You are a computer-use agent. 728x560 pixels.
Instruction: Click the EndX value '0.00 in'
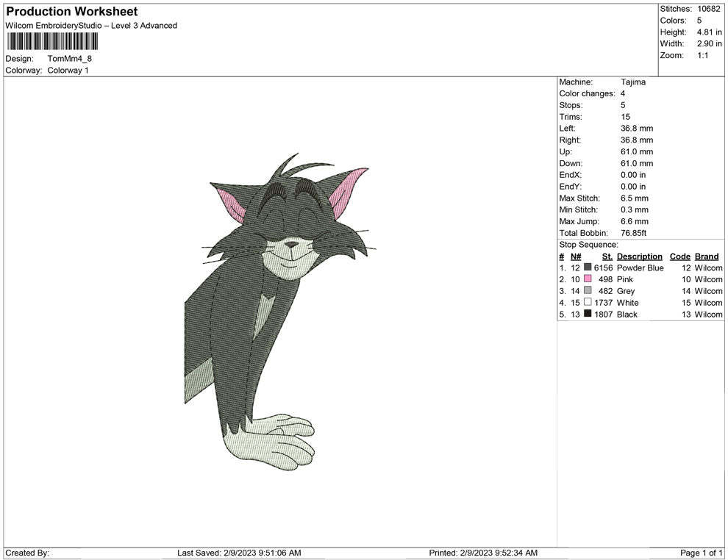pos(633,175)
